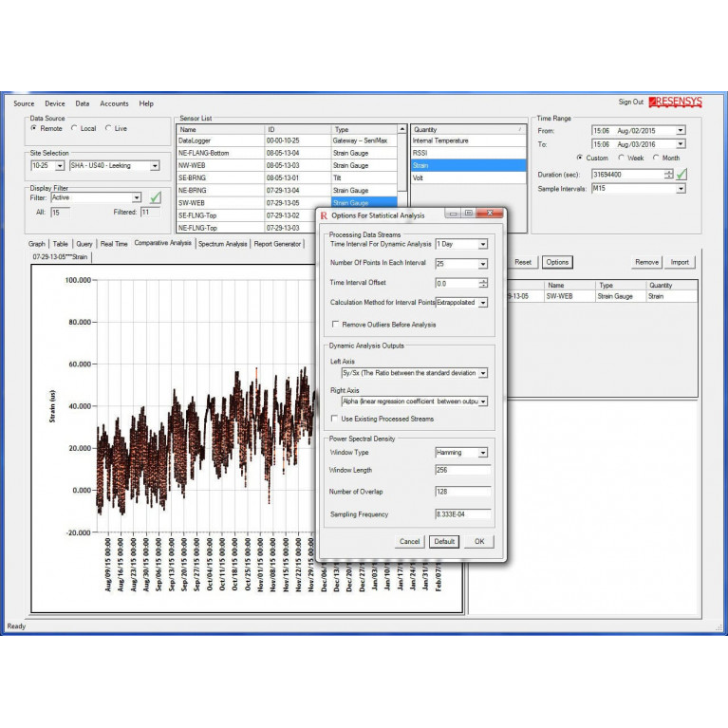Choose the Week time range option
The width and height of the screenshot is (728, 728).
tap(622, 158)
